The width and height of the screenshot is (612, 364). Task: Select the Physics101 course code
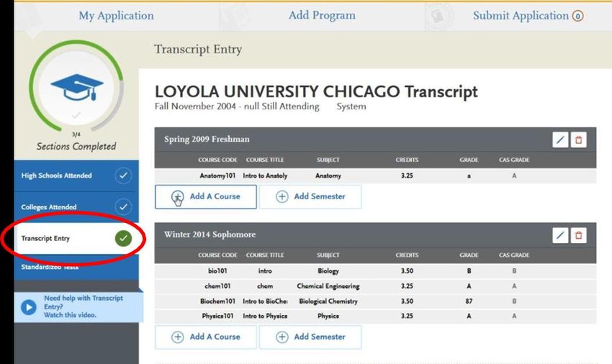pyautogui.click(x=217, y=316)
